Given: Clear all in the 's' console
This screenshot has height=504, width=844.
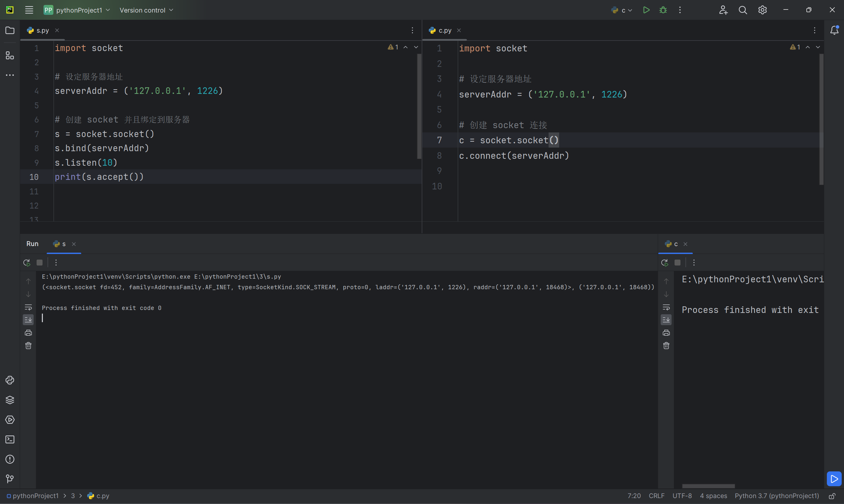Looking at the screenshot, I should tap(28, 346).
